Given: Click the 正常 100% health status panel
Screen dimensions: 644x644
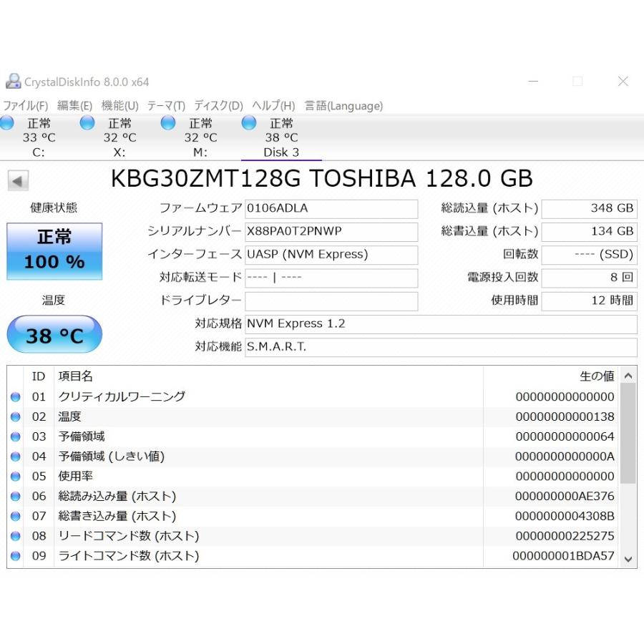Looking at the screenshot, I should point(54,251).
